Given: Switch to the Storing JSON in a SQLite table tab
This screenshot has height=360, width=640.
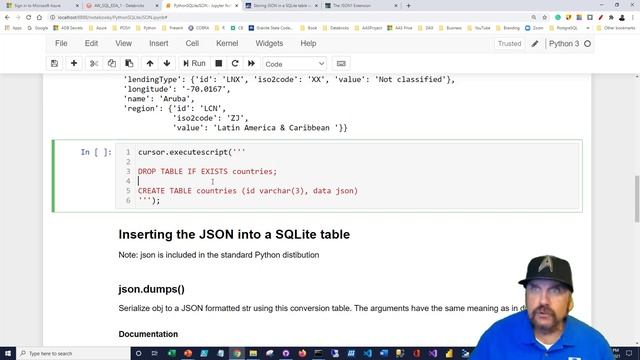Looking at the screenshot, I should (x=282, y=6).
